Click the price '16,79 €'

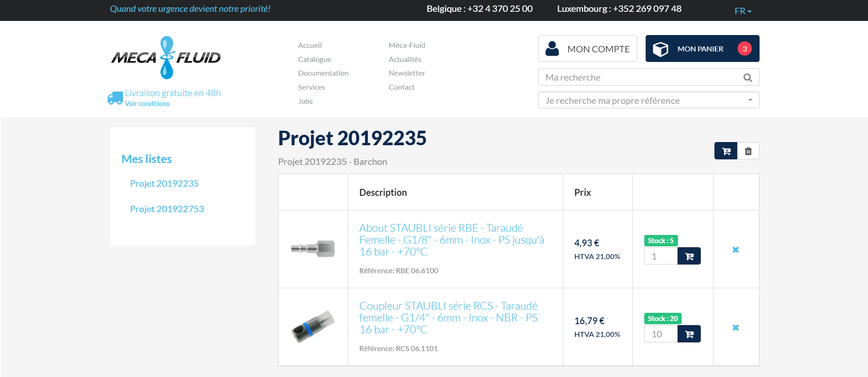[x=589, y=321]
